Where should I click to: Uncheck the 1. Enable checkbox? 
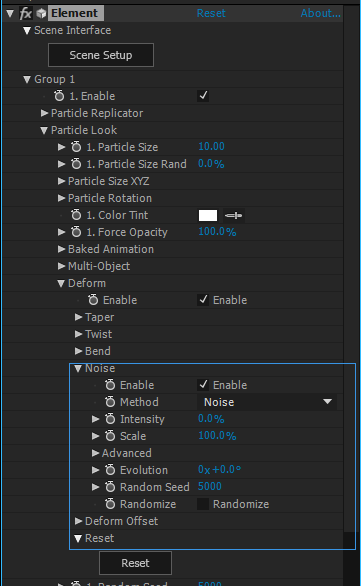203,96
